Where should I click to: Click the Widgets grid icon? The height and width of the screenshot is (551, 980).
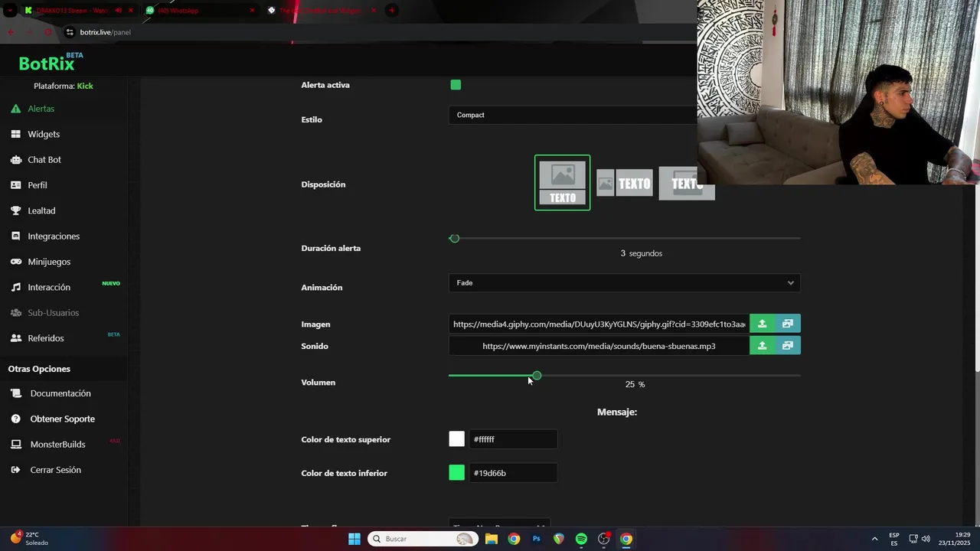coord(15,134)
